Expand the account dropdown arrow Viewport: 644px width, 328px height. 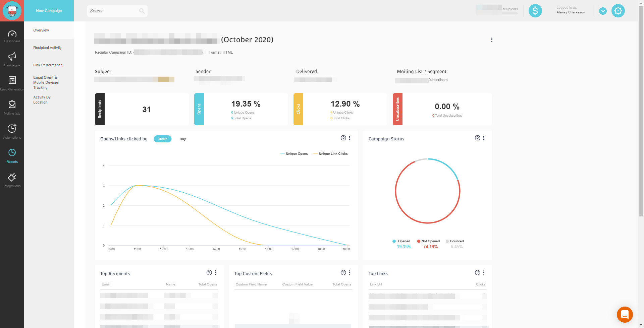(603, 11)
